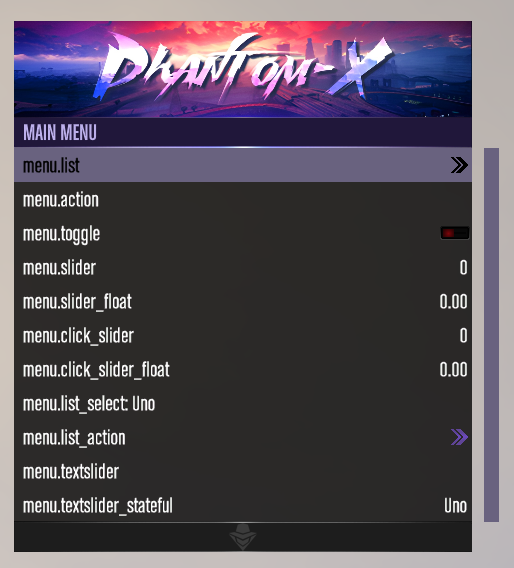The image size is (514, 568).
Task: Select the menu.textslider entry
Action: [243, 471]
